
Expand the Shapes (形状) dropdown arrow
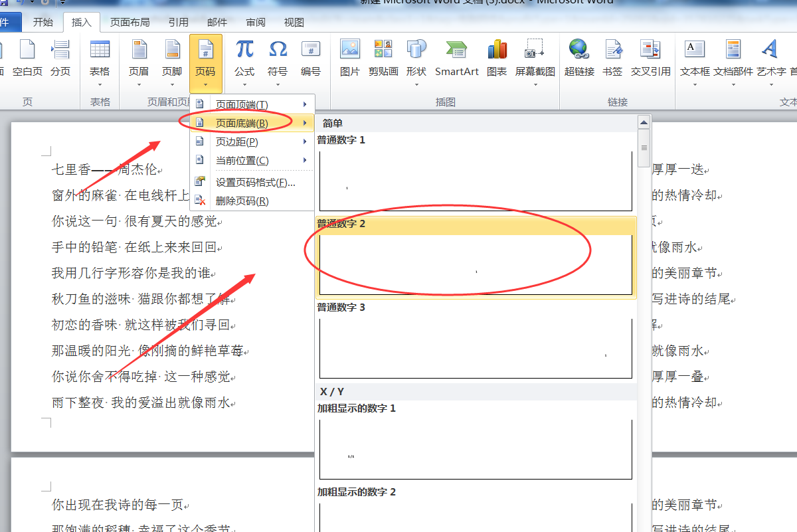(x=416, y=84)
